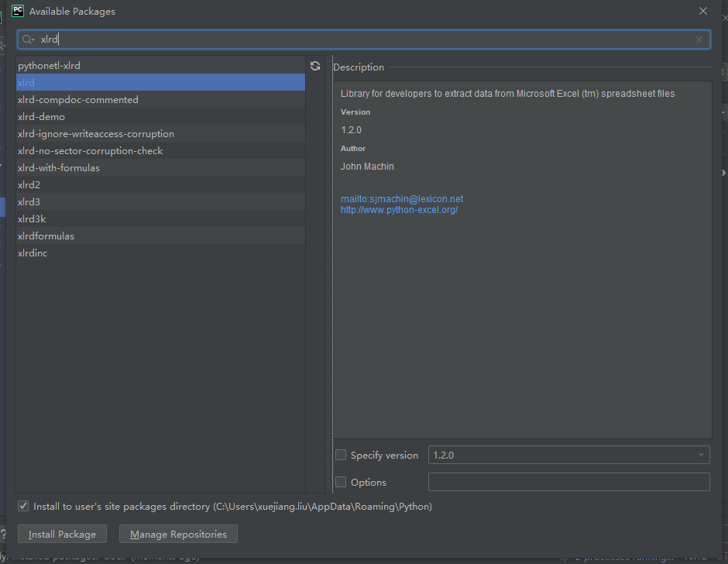Image resolution: width=728 pixels, height=564 pixels.
Task: Select the xlrd-no-sector-corruption-check package
Action: 160,150
